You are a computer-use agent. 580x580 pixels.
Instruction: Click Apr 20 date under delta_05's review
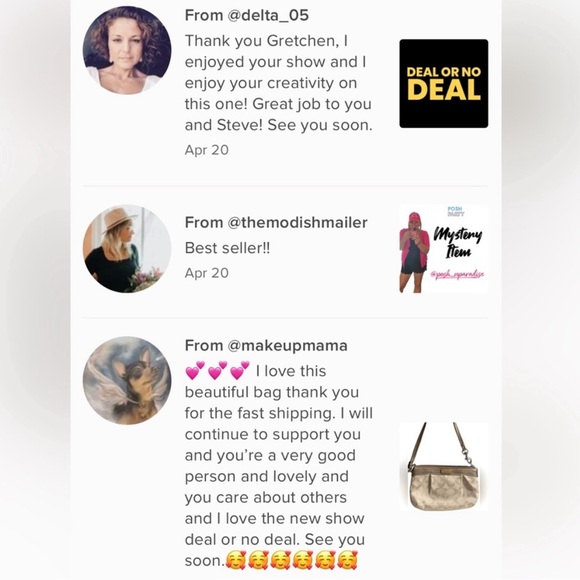207,150
